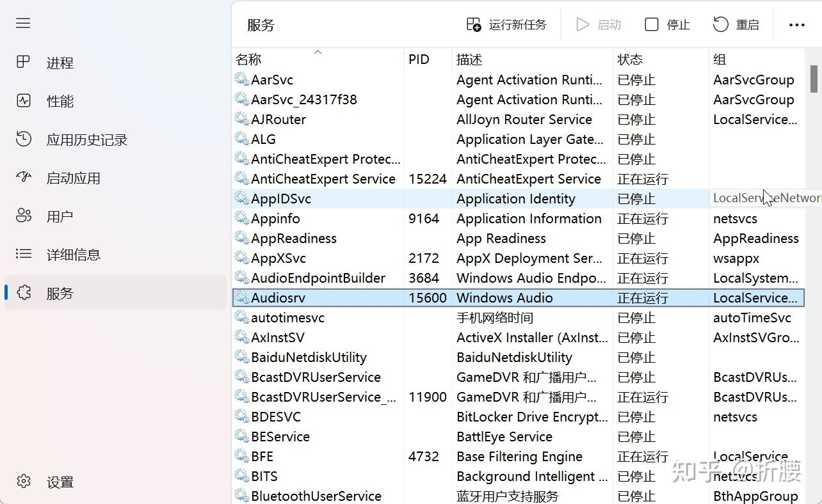Image resolution: width=822 pixels, height=504 pixels.
Task: Click the wsappx group cell
Action: tap(736, 258)
